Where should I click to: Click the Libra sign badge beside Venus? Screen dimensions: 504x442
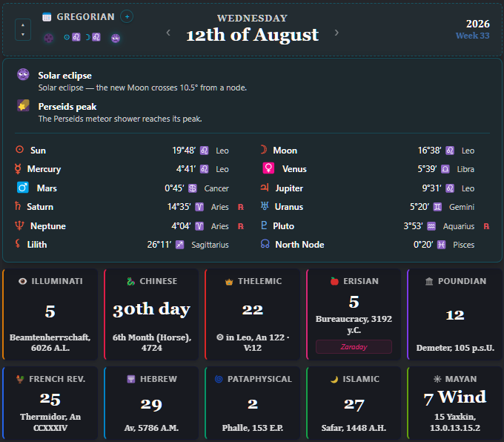(x=445, y=169)
